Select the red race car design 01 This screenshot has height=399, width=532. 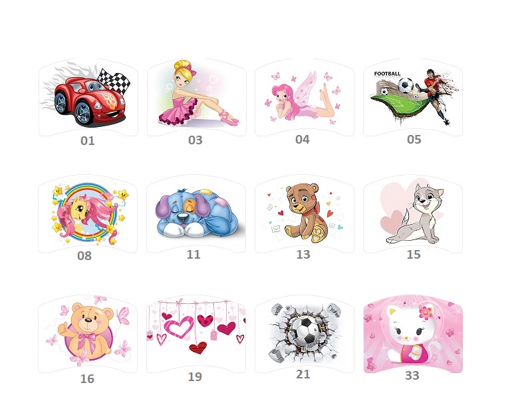point(88,98)
